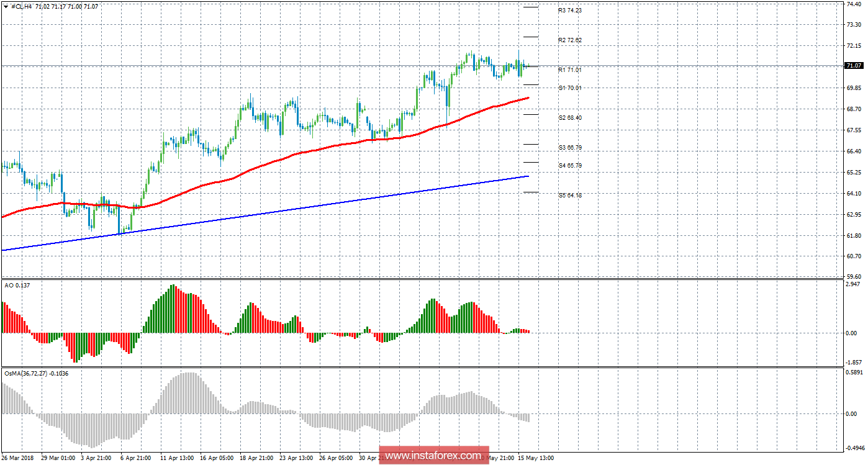Click the AO scale maximum 2.947
Image resolution: width=868 pixels, height=465 pixels.
(854, 284)
